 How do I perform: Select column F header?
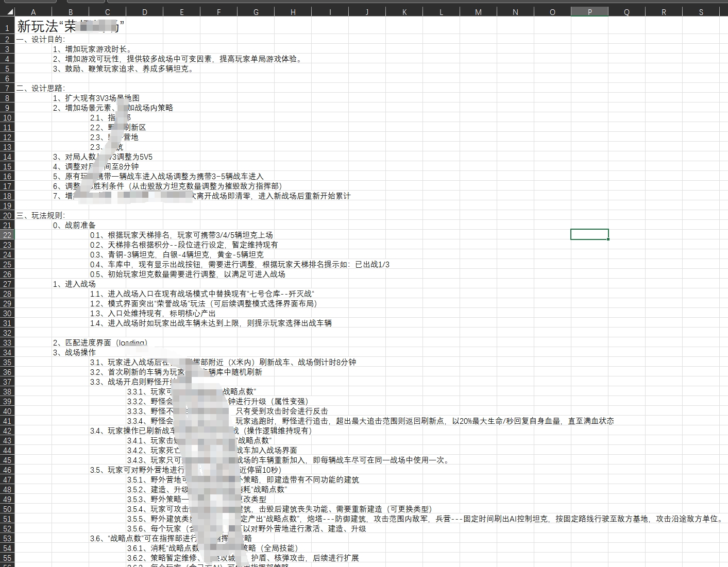tap(219, 12)
